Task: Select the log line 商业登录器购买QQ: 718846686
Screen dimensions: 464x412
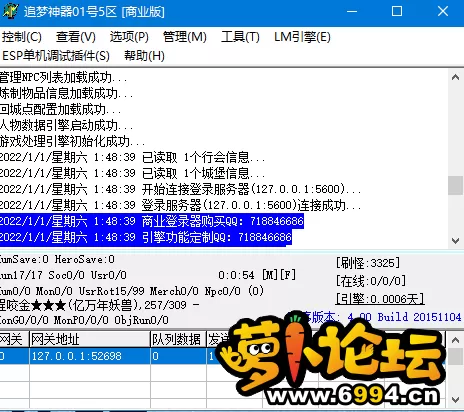Action: (x=152, y=221)
